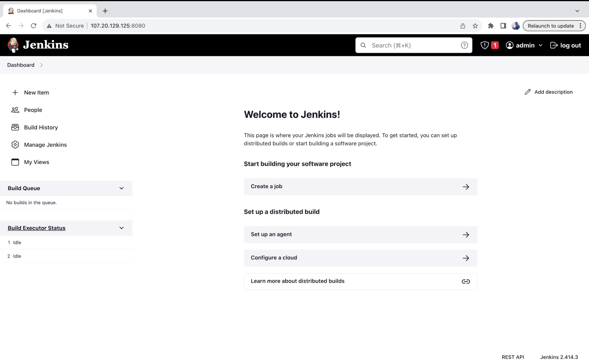Viewport: 589px width, 364px height.
Task: Open Build History via its icon
Action: click(x=15, y=127)
